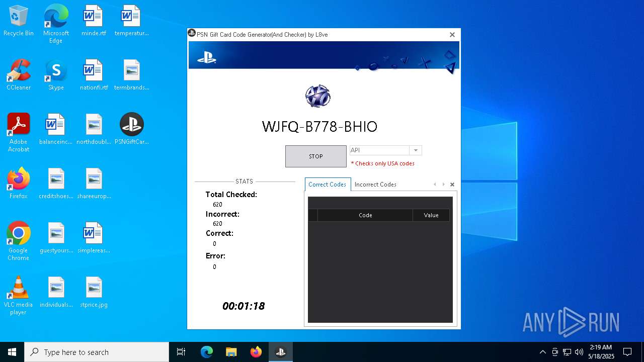Select the minde.rtf file icon

point(94,21)
